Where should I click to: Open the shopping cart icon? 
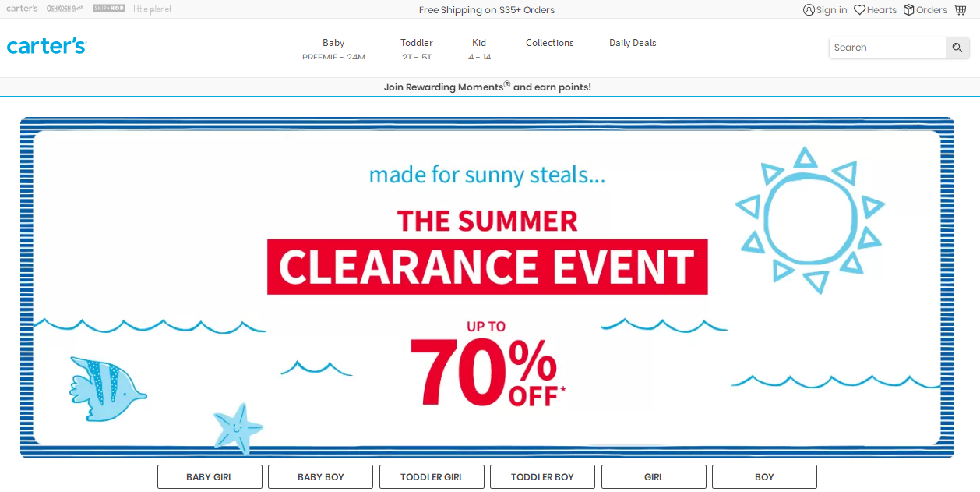click(x=960, y=10)
